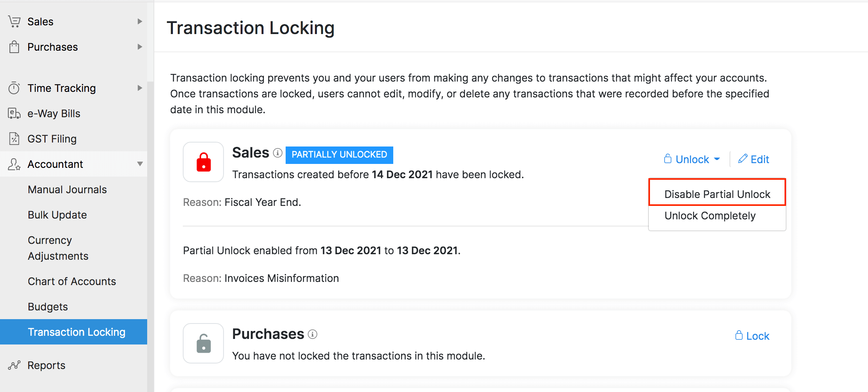Image resolution: width=868 pixels, height=392 pixels.
Task: Expand the Purchases sidebar submenu arrow
Action: [140, 47]
